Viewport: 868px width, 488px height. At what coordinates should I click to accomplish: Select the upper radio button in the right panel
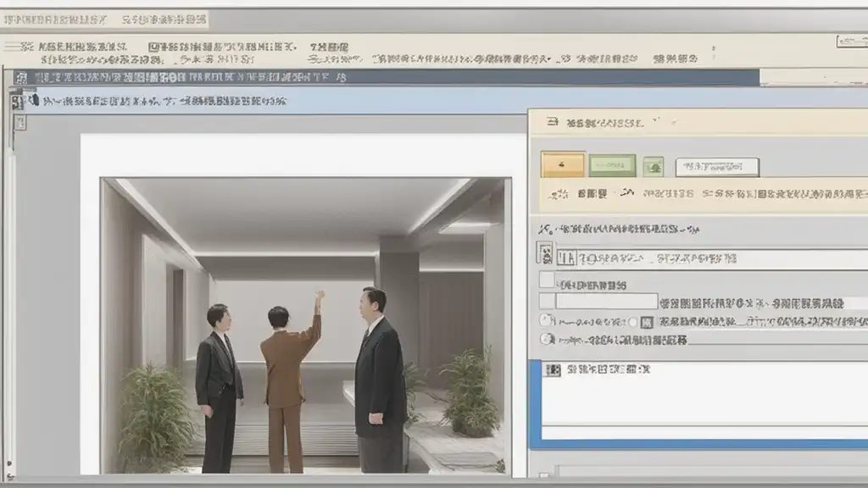547,320
